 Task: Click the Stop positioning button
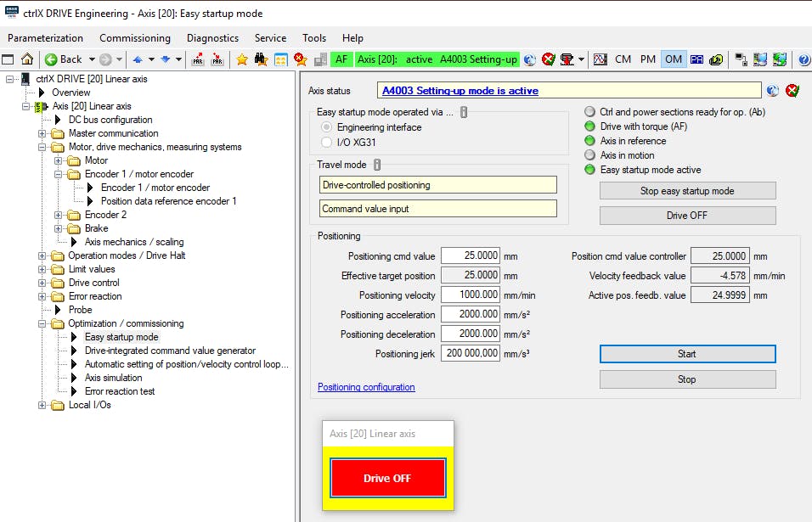[x=687, y=379]
